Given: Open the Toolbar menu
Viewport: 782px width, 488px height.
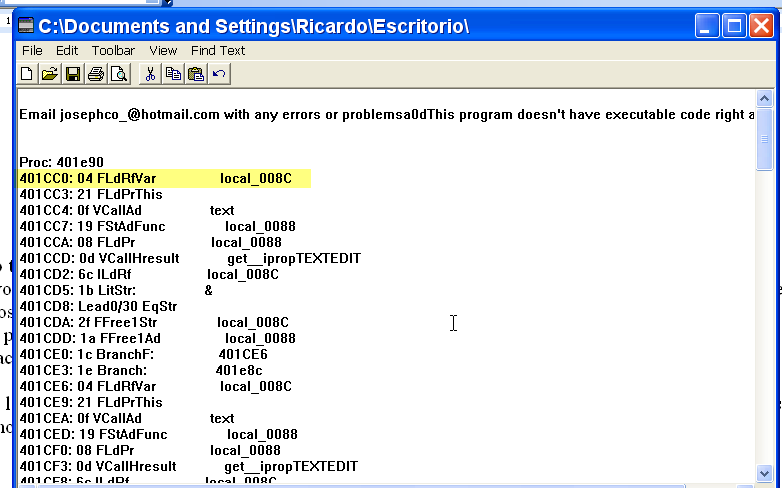Looking at the screenshot, I should pos(113,50).
